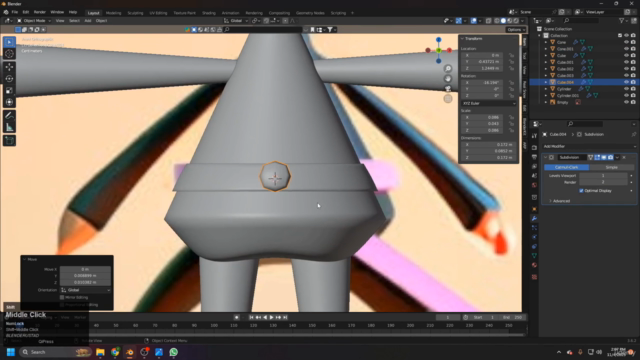This screenshot has height=360, width=640.
Task: Select the Select Box tool
Action: (x=9, y=42)
